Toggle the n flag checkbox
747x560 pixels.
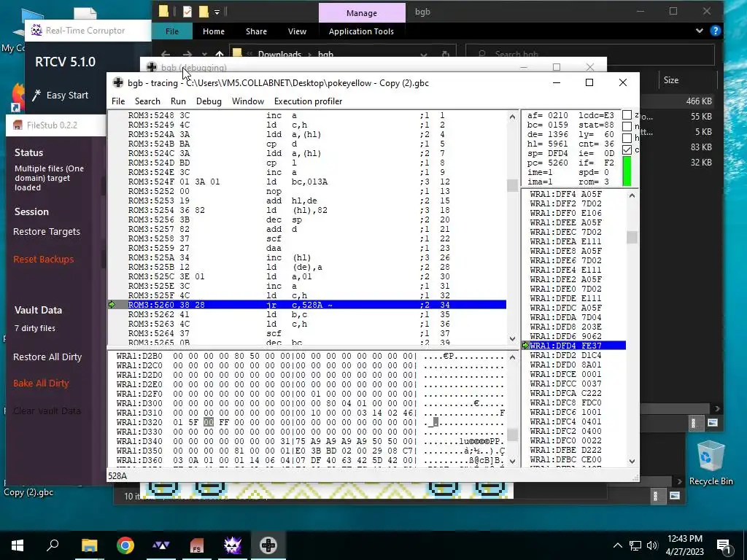[627, 127]
